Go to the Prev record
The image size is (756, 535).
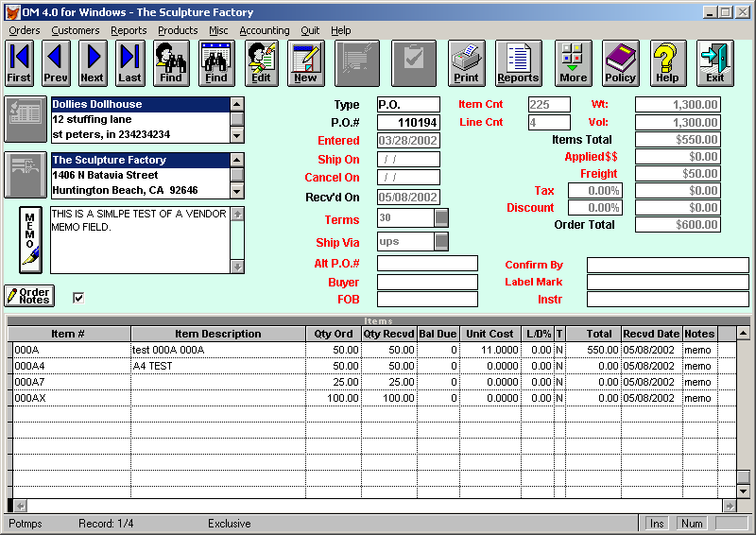(56, 63)
